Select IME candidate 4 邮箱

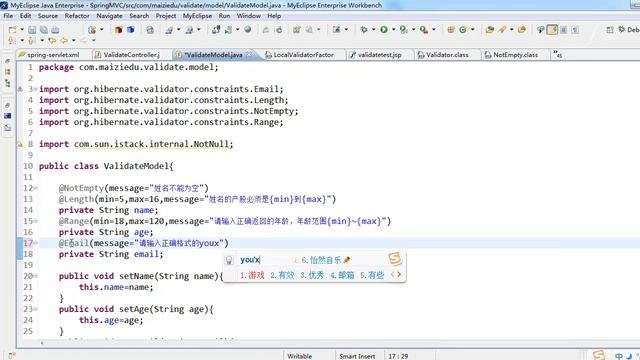(342, 275)
